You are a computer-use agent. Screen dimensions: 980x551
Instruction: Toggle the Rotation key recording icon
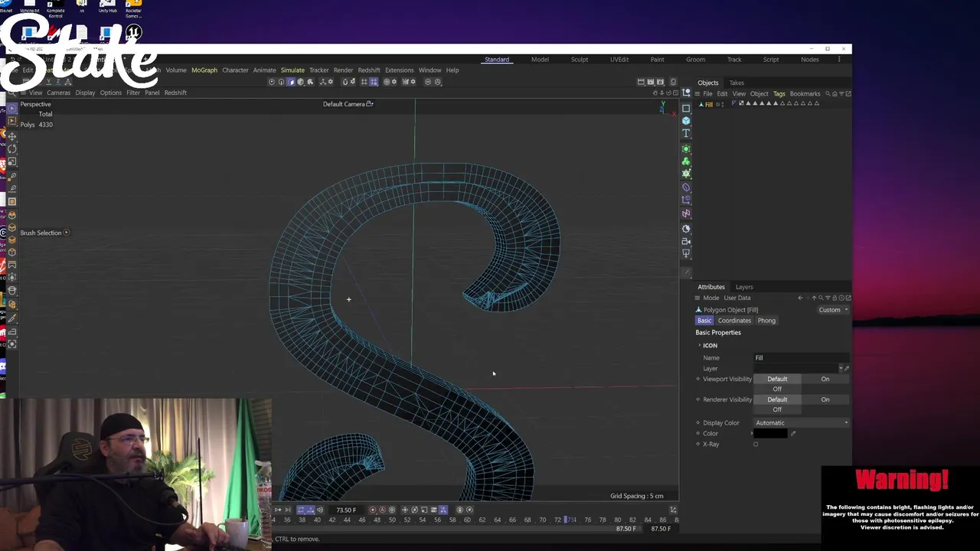tap(414, 510)
